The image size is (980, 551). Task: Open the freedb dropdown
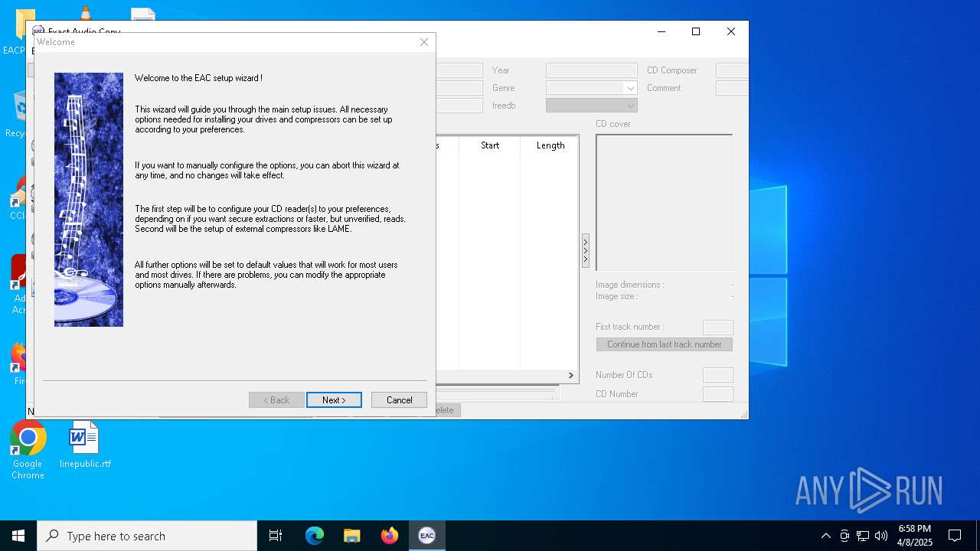(591, 106)
